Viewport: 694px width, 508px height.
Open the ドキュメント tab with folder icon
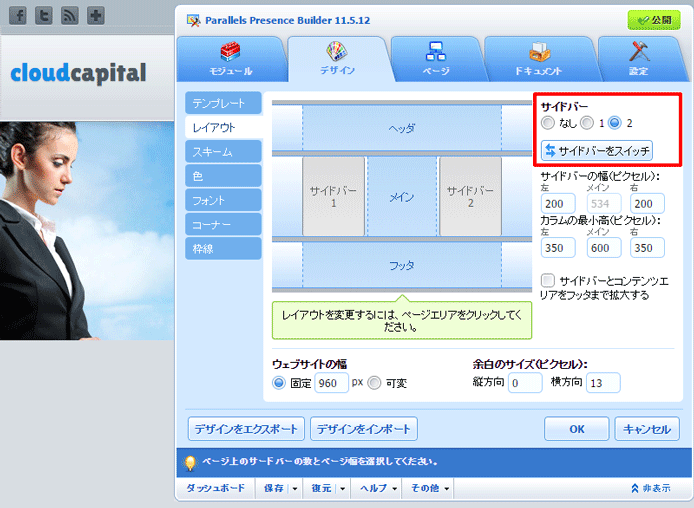(x=538, y=59)
